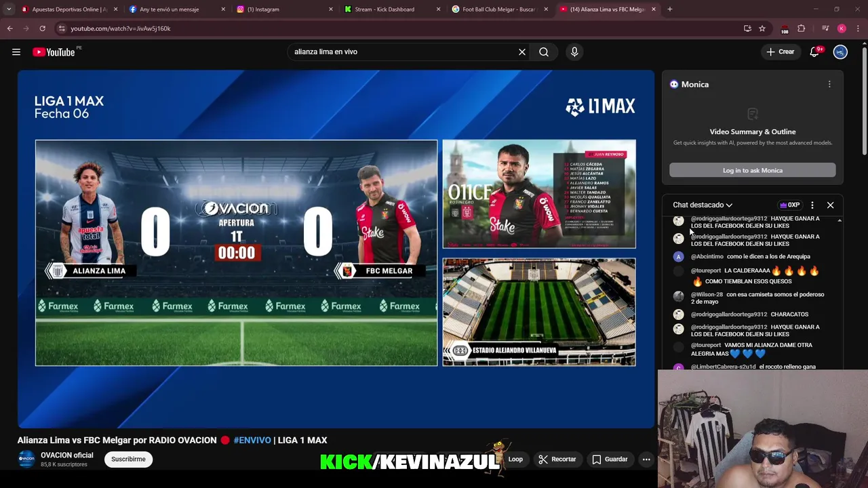Open the Crear menu

(781, 52)
